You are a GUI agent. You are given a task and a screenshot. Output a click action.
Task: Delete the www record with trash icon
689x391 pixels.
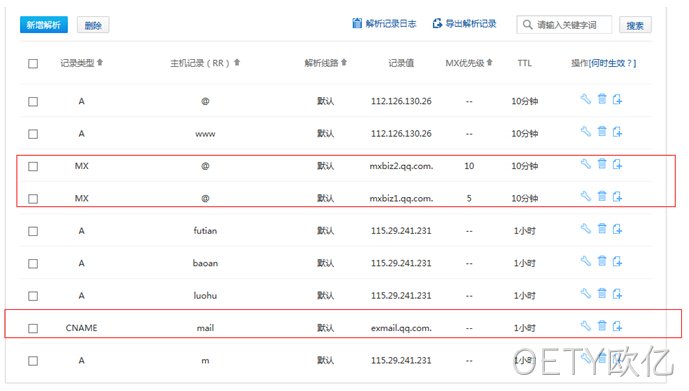point(602,131)
